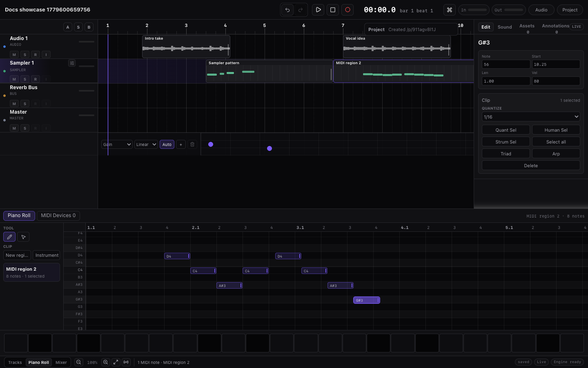Select MIDI region 2 in clip list

pos(31,272)
